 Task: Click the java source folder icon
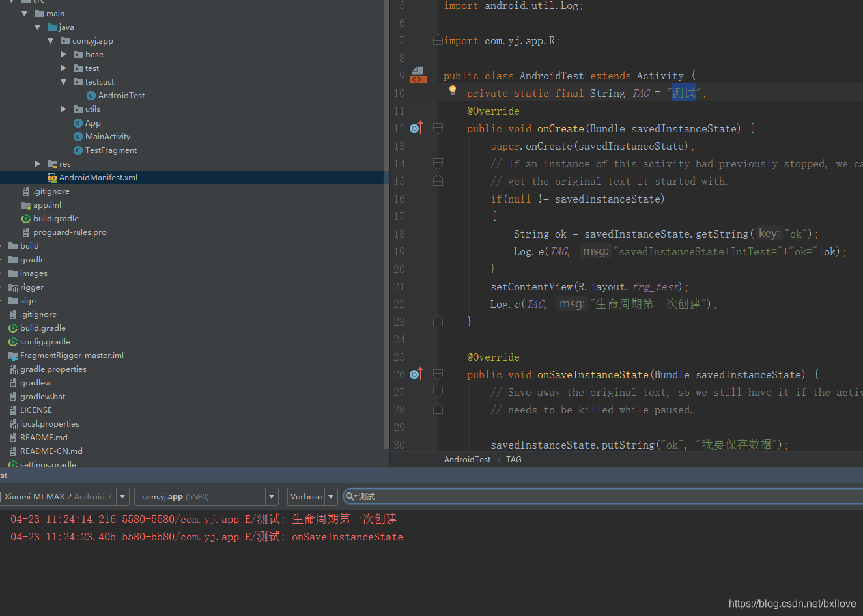(x=52, y=27)
